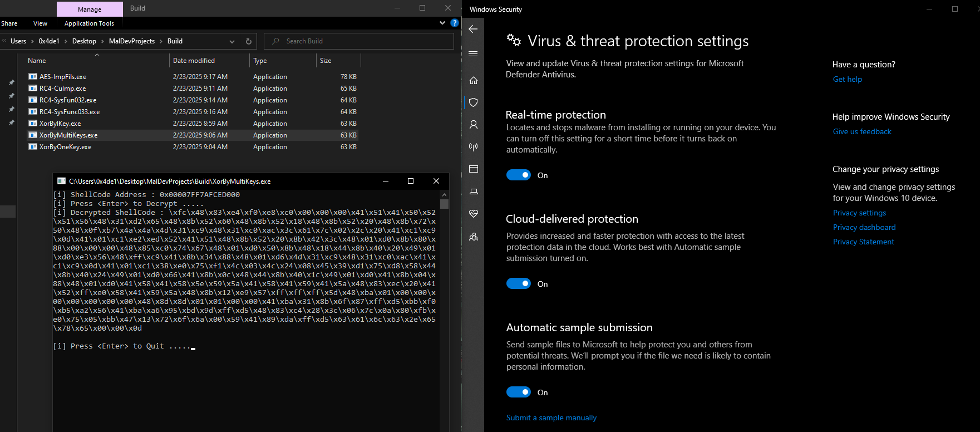Viewport: 980px width, 432px height.
Task: Select the XorByIKey.exe file row
Action: (193, 124)
